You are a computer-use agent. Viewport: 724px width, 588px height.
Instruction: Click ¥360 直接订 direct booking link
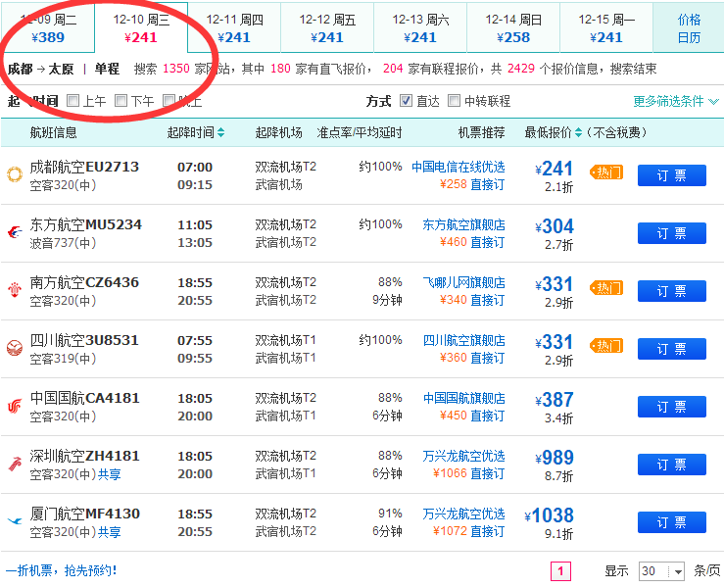tap(472, 358)
